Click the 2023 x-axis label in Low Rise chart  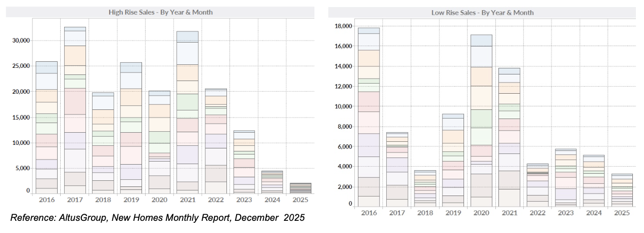point(566,213)
